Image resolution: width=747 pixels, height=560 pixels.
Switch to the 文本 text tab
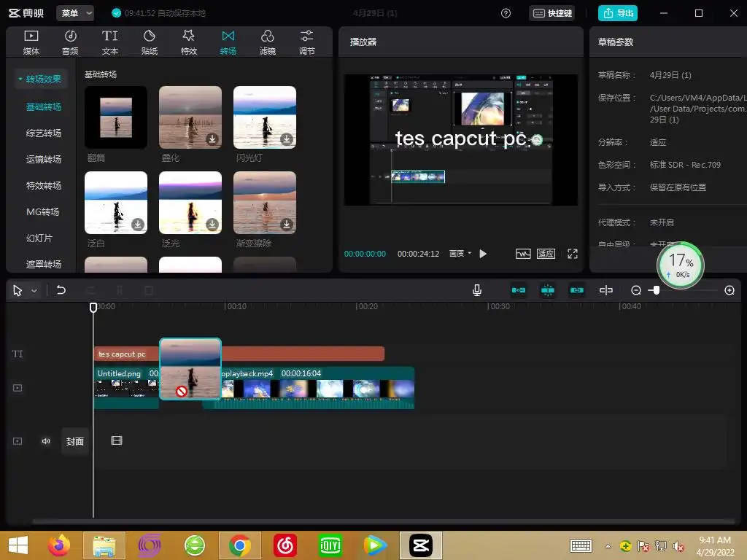click(x=109, y=42)
